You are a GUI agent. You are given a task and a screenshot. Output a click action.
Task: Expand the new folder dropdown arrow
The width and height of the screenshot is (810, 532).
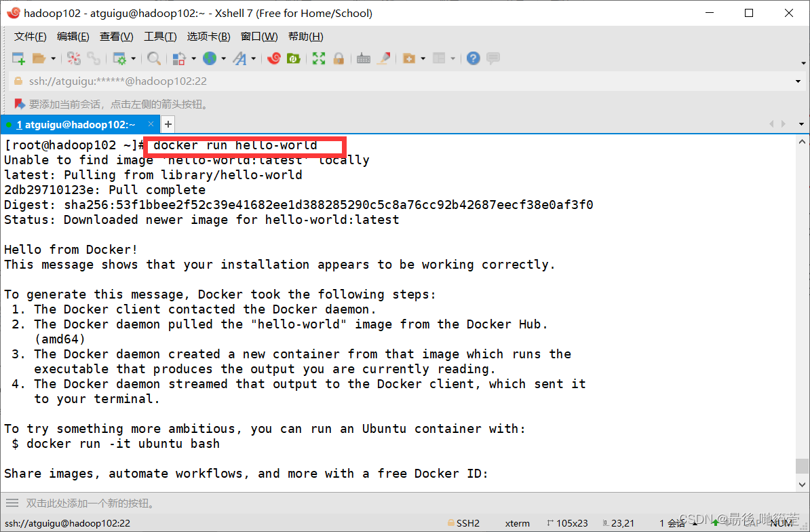[x=423, y=58]
